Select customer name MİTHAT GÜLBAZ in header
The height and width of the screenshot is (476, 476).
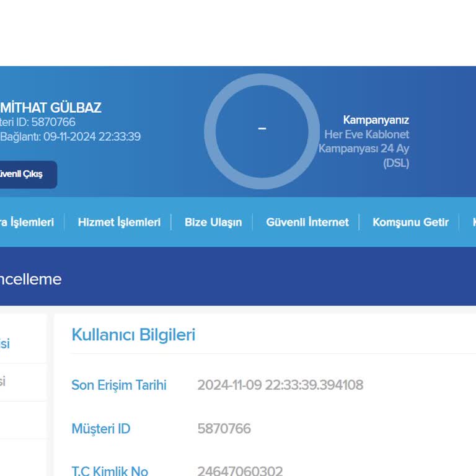click(x=51, y=108)
